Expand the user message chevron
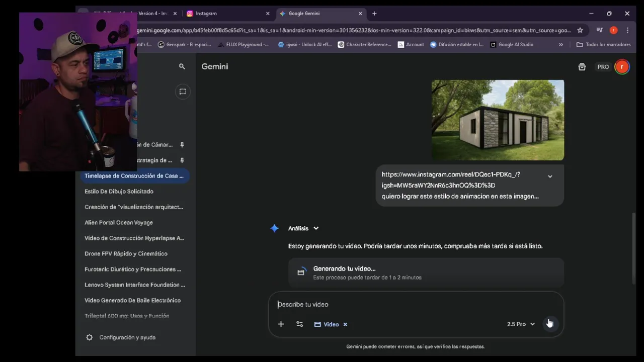Image resolution: width=644 pixels, height=362 pixels. coord(550,176)
